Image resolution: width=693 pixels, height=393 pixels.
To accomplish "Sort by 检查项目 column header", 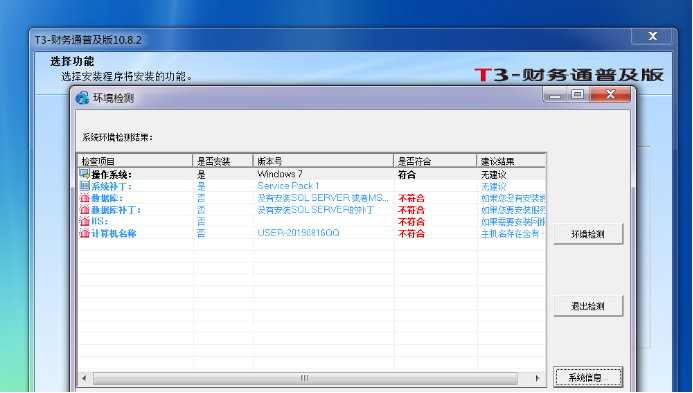I will coord(135,161).
